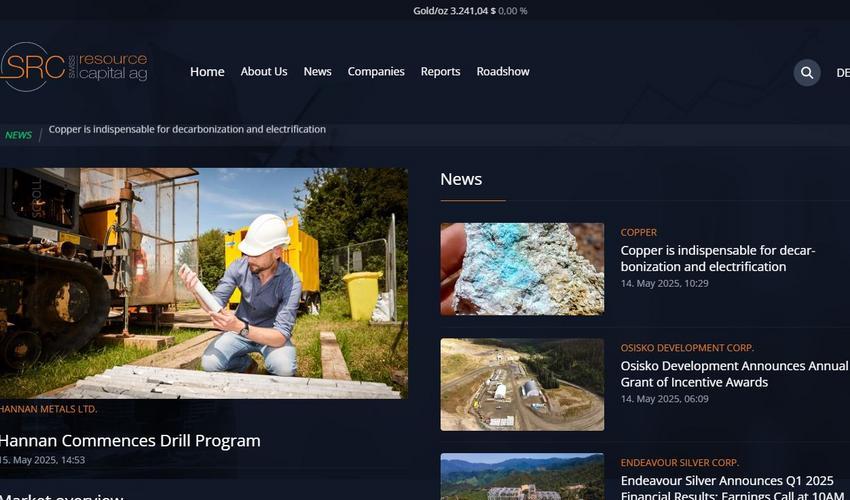The width and height of the screenshot is (850, 500).
Task: Switch language to DE
Action: (843, 73)
